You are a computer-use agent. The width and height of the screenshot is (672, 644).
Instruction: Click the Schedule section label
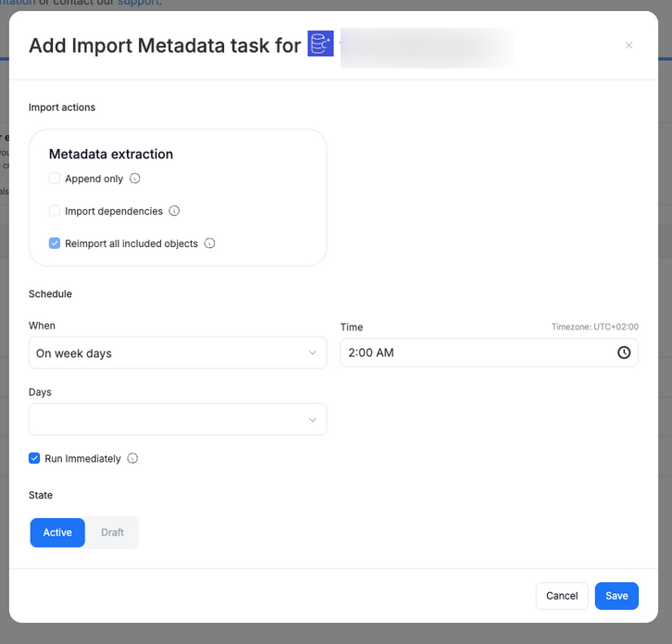[50, 294]
